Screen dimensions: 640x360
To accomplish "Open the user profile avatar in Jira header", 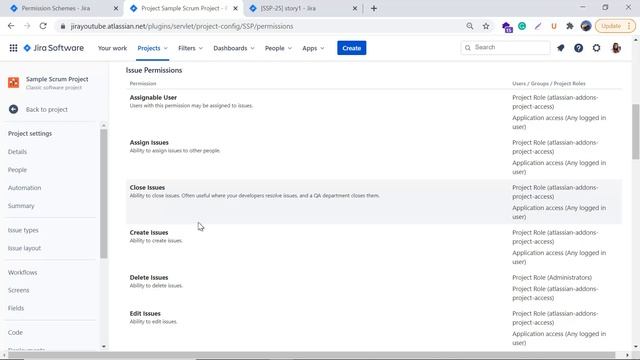I will click(616, 48).
